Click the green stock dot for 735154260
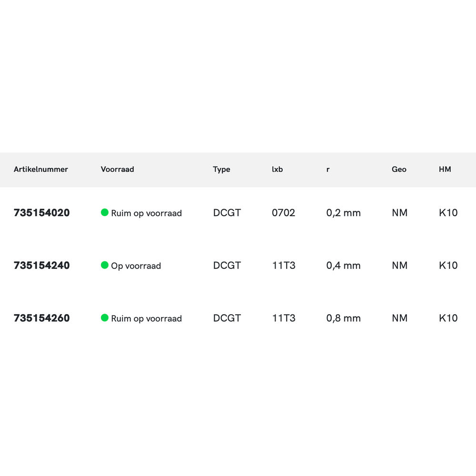476x476 pixels. point(105,317)
